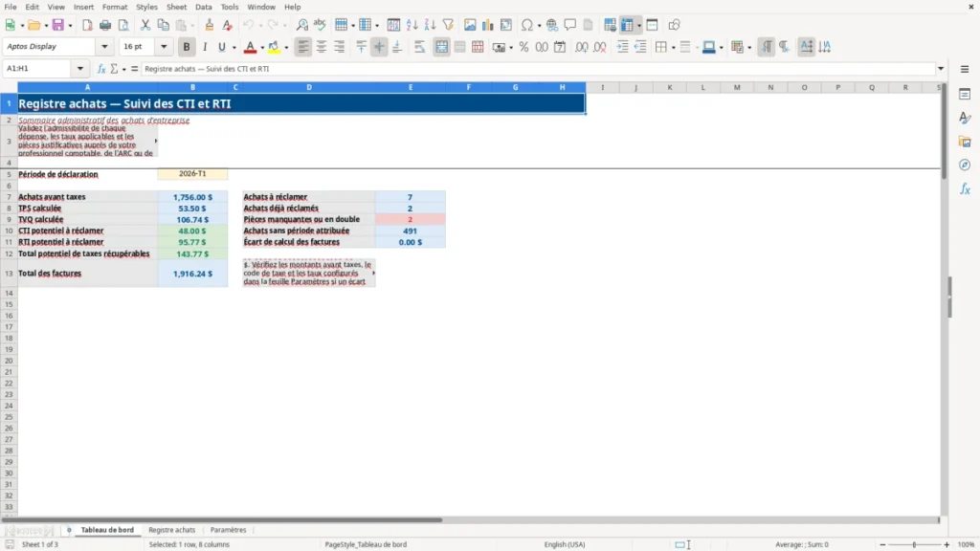Apply the yellow background color swatch
The width and height of the screenshot is (980, 551).
274,47
